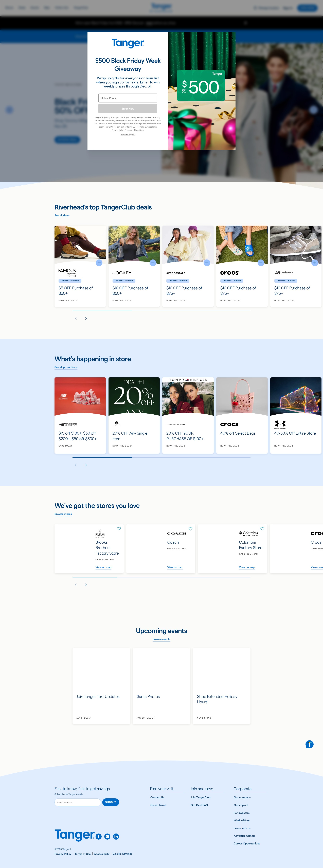This screenshot has height=868, width=323.
Task: Open Tanger Instagram page icon
Action: point(107,836)
